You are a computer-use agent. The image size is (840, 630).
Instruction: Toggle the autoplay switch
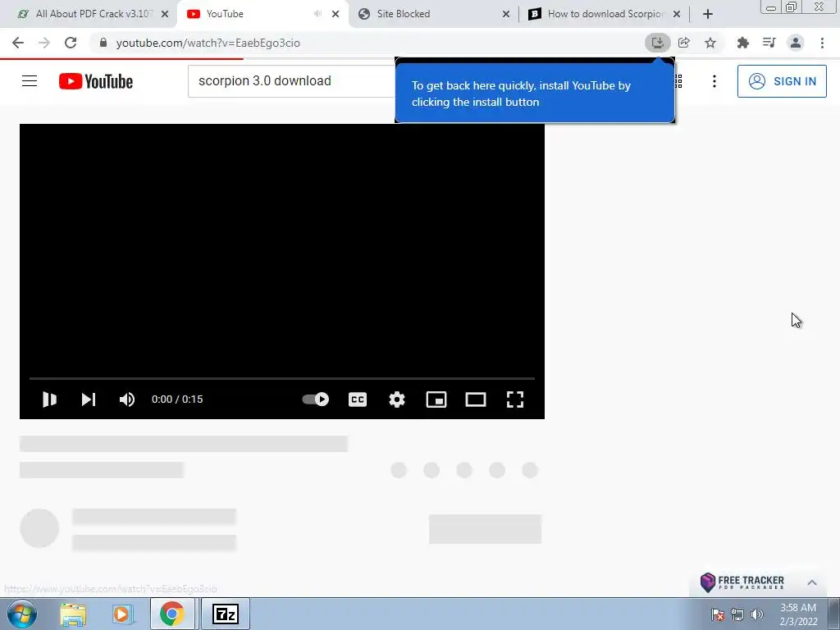coord(316,399)
